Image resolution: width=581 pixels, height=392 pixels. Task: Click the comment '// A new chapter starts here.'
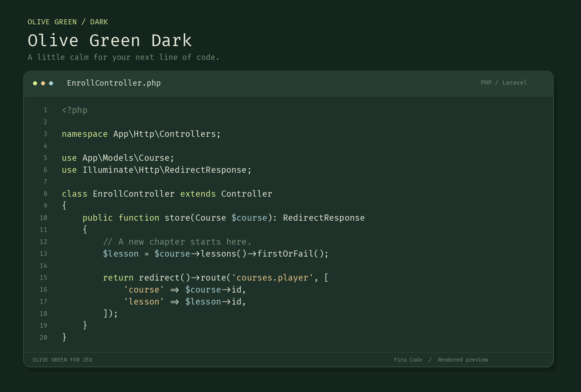177,242
